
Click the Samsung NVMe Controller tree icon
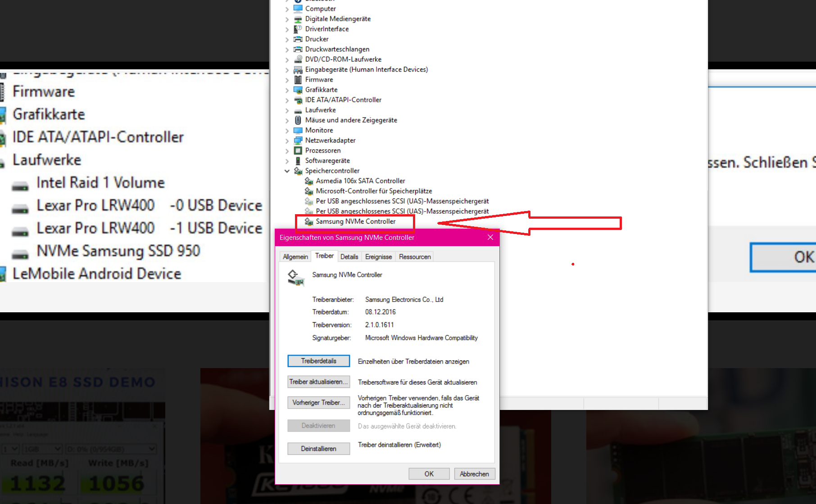[308, 221]
